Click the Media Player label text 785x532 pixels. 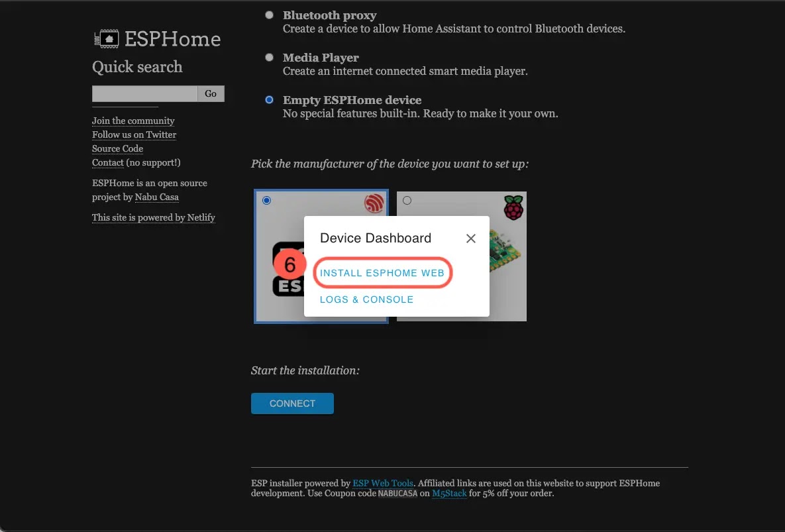(321, 58)
